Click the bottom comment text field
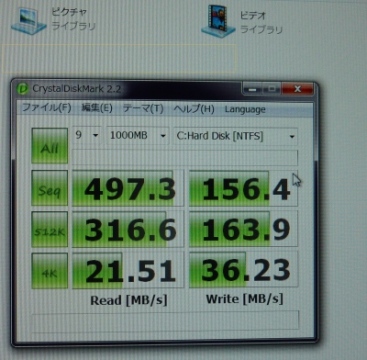Viewport: 367px width, 360px height. (x=165, y=320)
